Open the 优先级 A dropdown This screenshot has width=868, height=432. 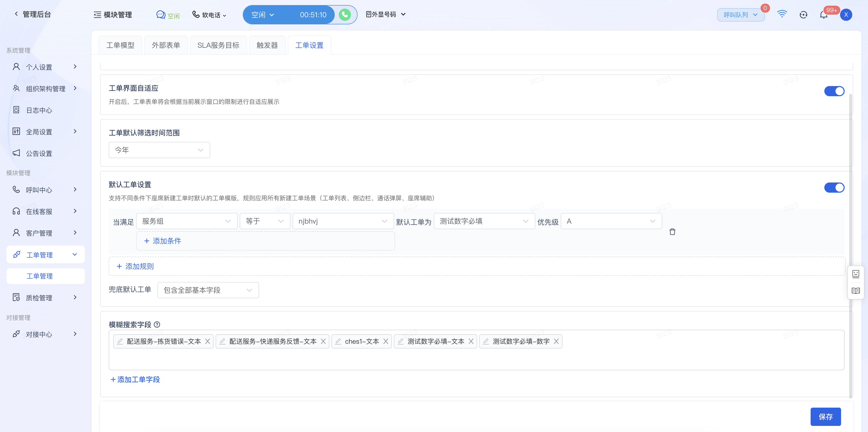click(x=611, y=221)
